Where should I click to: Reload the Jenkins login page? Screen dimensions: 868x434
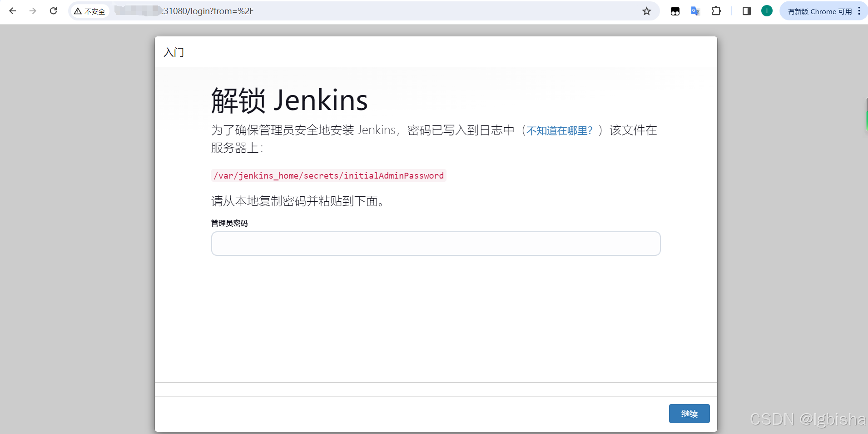53,11
